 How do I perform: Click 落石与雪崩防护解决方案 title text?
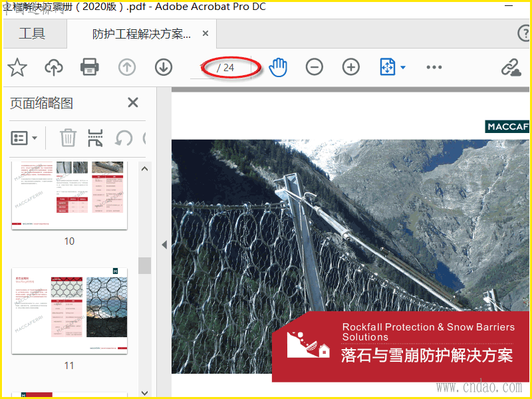(426, 356)
